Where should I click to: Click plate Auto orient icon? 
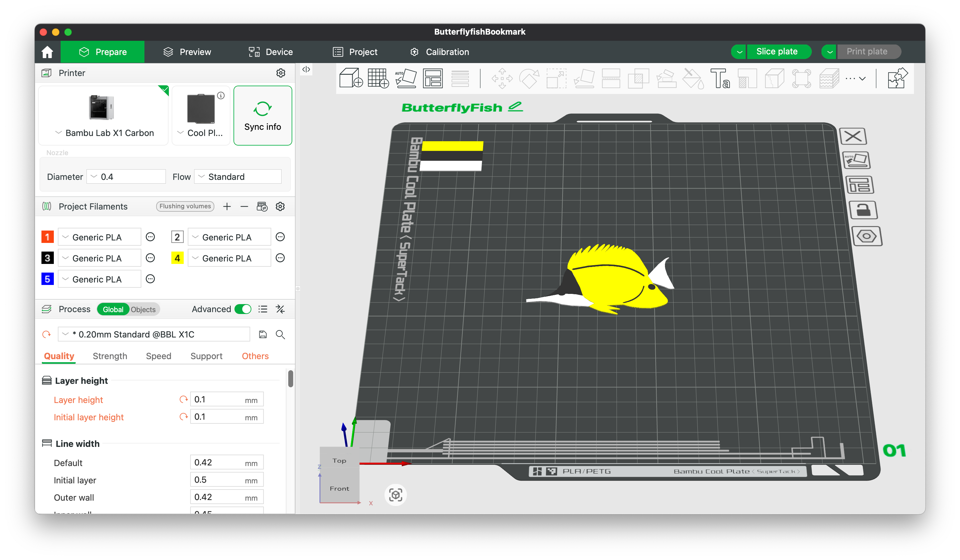click(856, 161)
